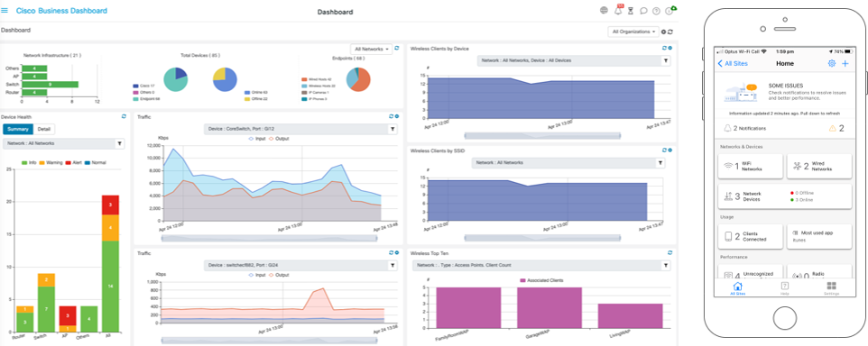Open filter in Wireless Clients by Device
Image resolution: width=868 pixels, height=346 pixels.
[x=665, y=60]
